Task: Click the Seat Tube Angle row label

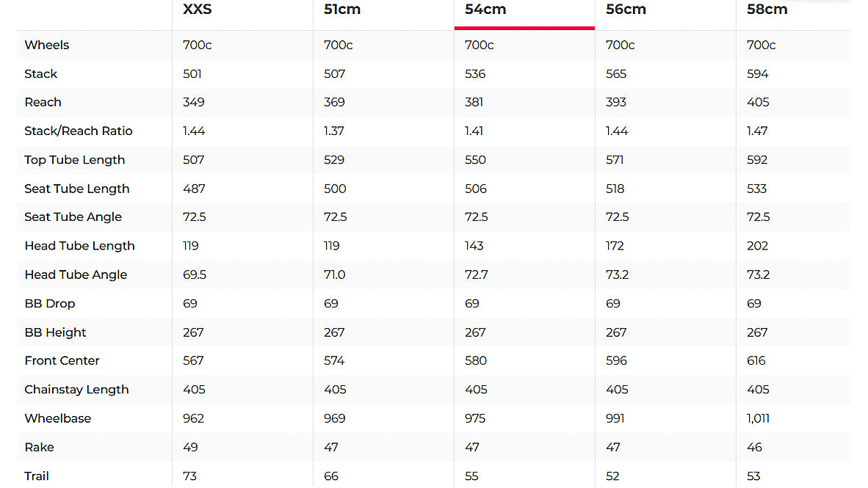Action: pyautogui.click(x=73, y=217)
